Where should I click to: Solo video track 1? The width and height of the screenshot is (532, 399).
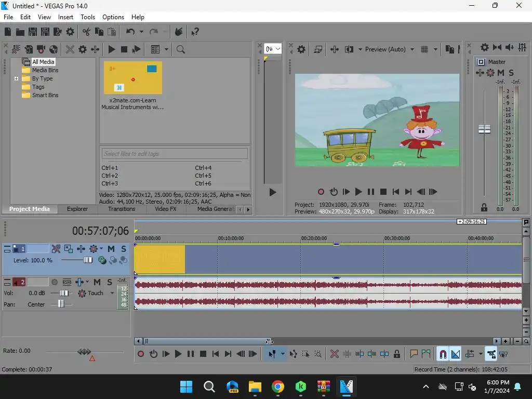pos(124,249)
